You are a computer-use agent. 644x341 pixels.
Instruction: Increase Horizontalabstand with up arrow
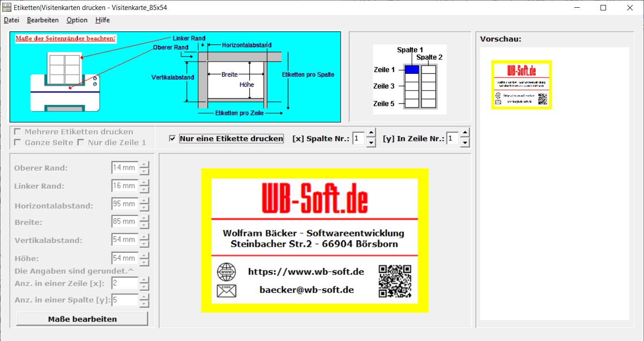click(144, 201)
